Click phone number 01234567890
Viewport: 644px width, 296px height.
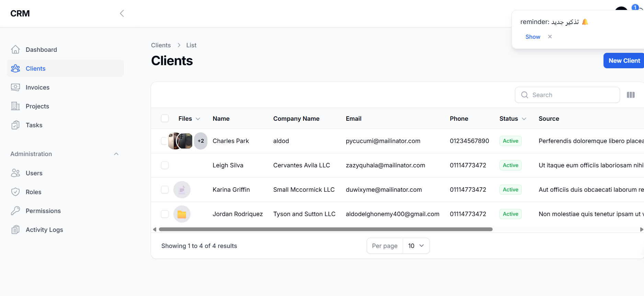(x=469, y=141)
